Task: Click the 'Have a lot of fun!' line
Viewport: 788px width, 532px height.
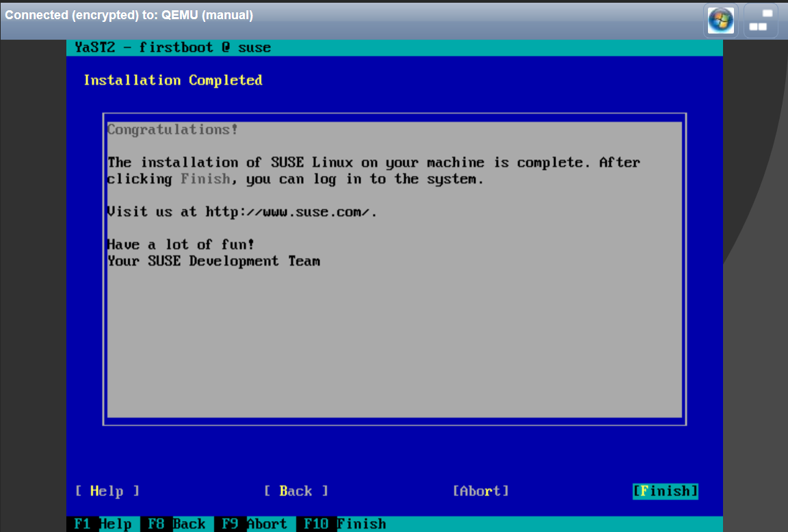Action: [181, 245]
